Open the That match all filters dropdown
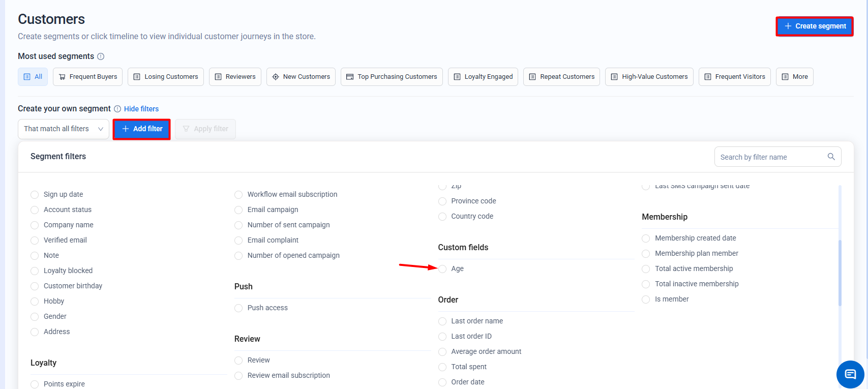Image resolution: width=868 pixels, height=389 pixels. (x=64, y=129)
